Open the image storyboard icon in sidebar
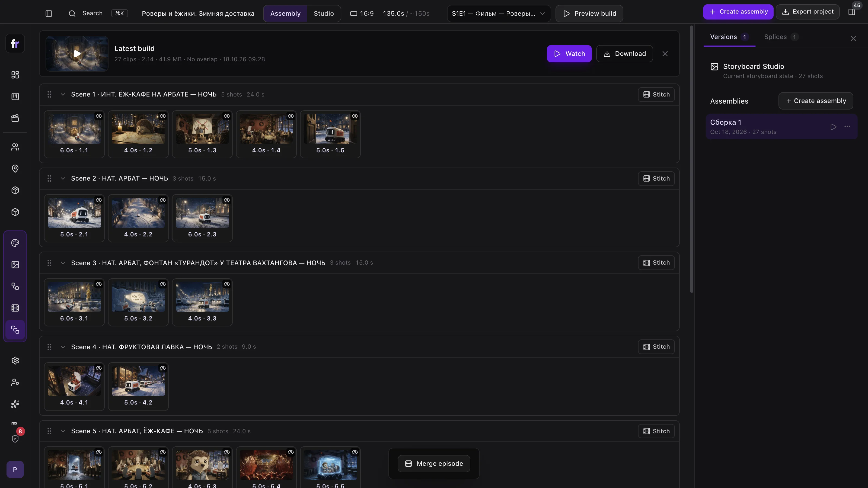This screenshot has height=488, width=868. pos(15,265)
